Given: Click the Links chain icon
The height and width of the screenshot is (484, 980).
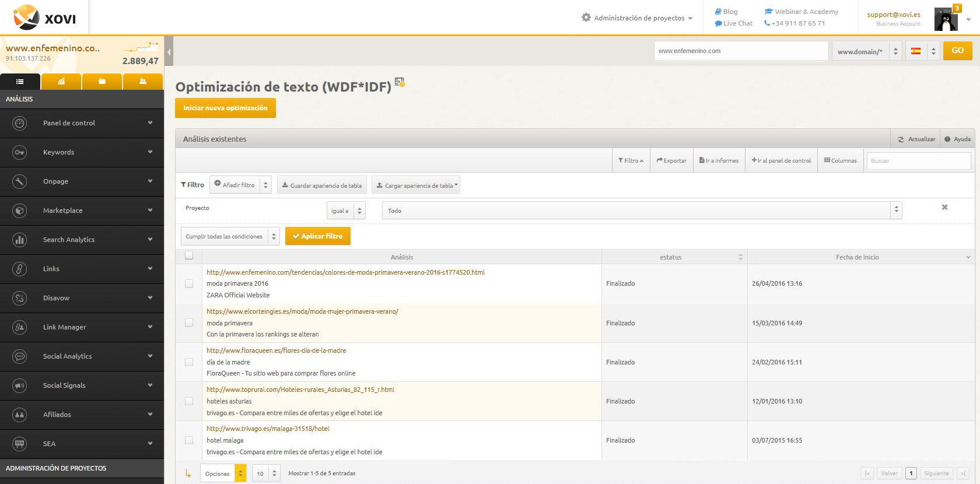Looking at the screenshot, I should (x=20, y=269).
